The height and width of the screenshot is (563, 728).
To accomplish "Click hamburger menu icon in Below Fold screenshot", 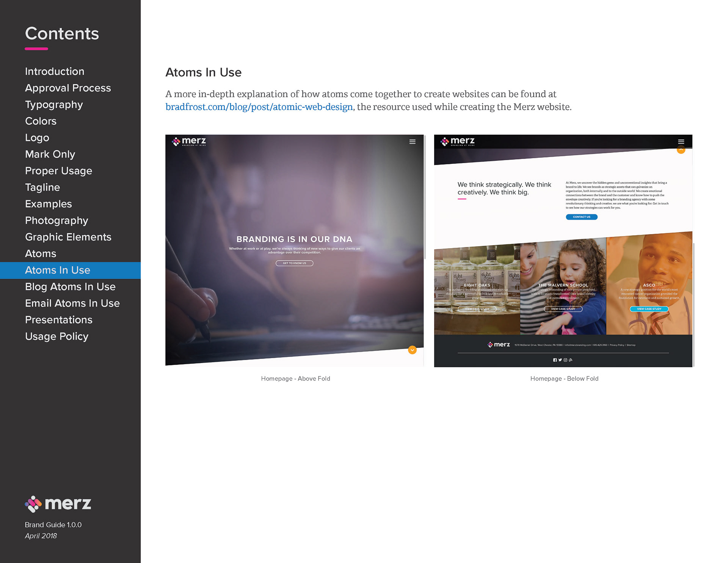I will click(681, 142).
